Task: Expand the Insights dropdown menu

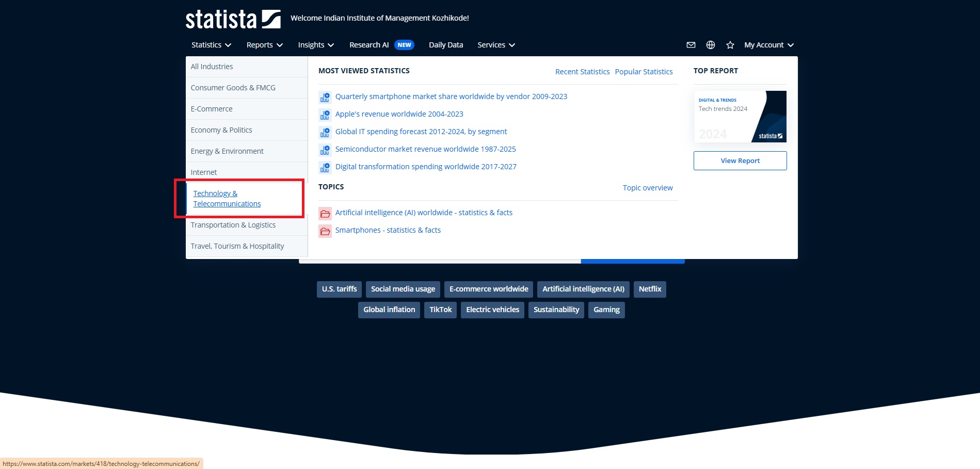Action: (x=316, y=45)
